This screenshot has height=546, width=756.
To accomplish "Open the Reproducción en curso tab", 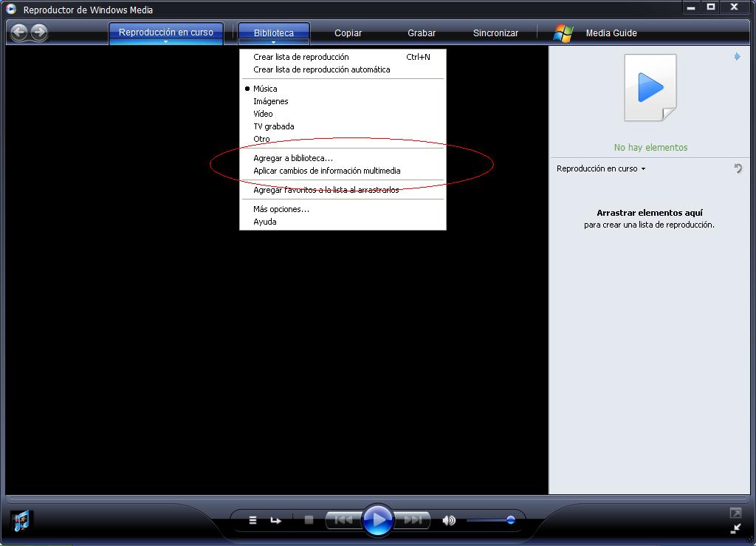I will click(166, 32).
